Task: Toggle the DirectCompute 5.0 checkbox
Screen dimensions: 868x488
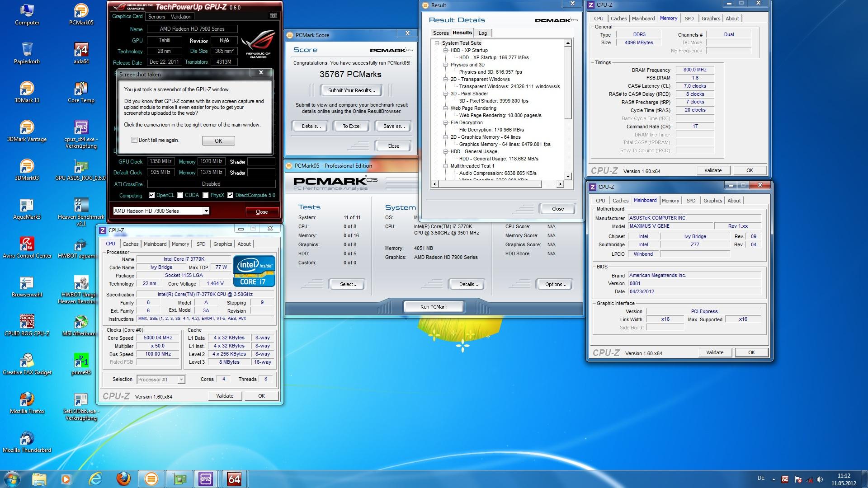Action: pos(231,195)
